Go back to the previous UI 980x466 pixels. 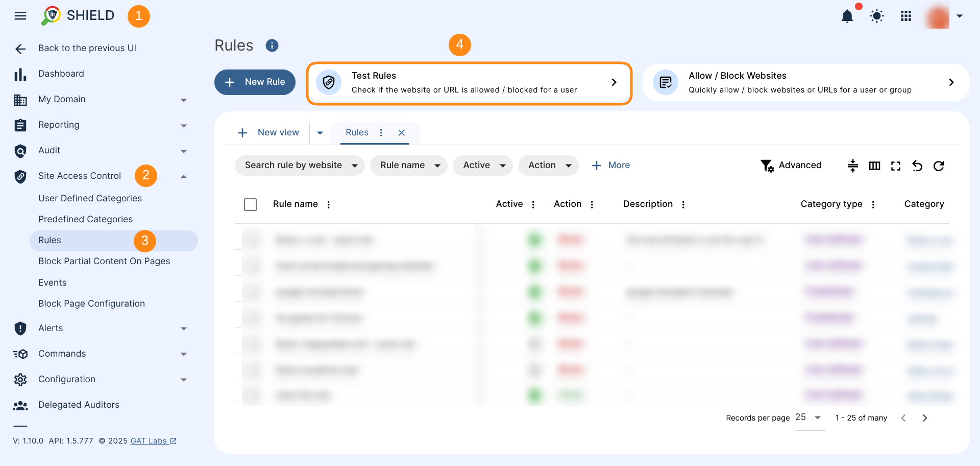tap(87, 48)
